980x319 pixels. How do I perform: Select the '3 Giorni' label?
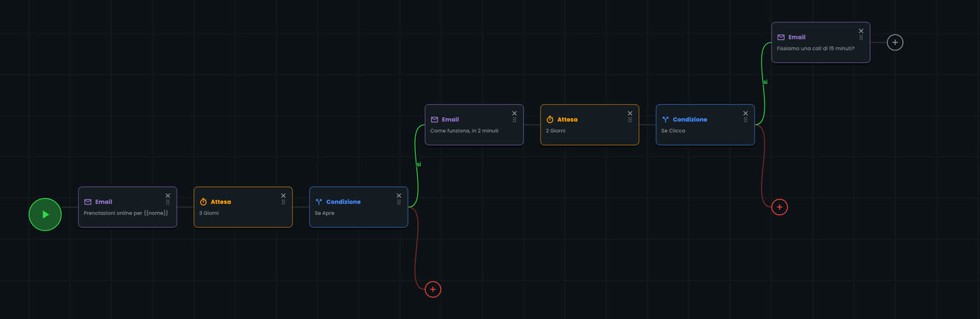coord(209,213)
